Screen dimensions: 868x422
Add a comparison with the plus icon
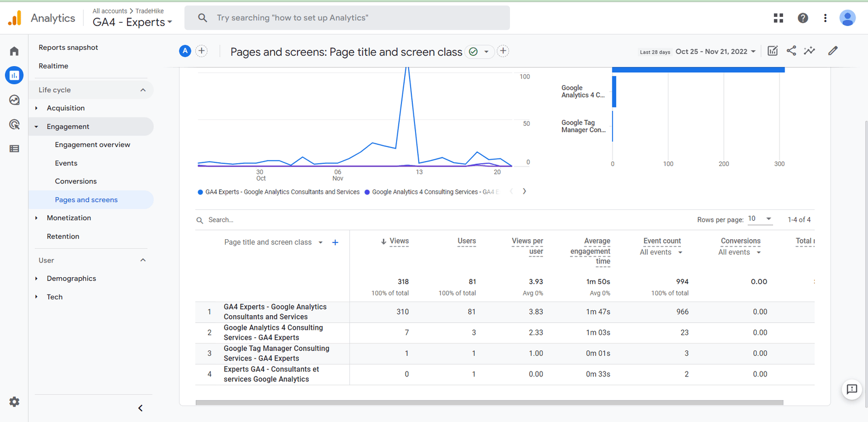coord(201,51)
